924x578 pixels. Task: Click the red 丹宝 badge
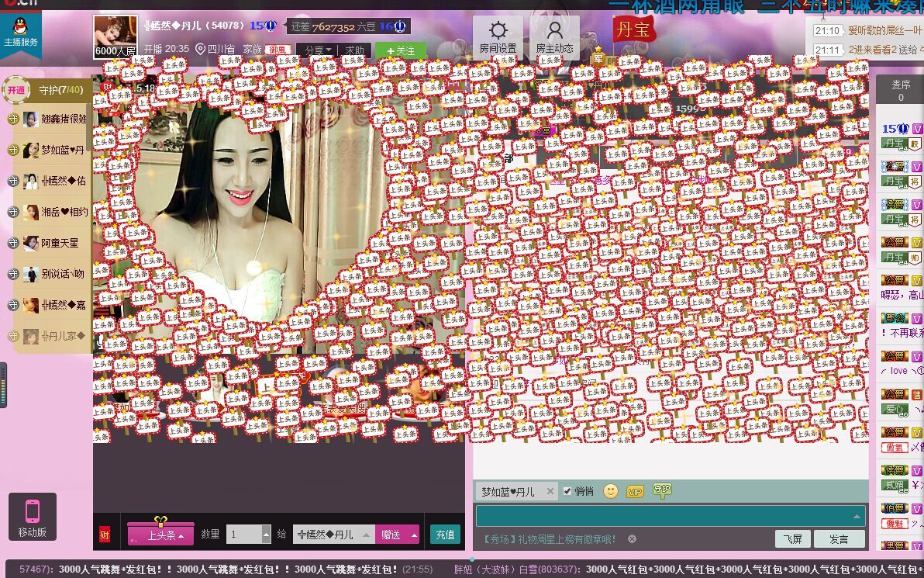[633, 29]
